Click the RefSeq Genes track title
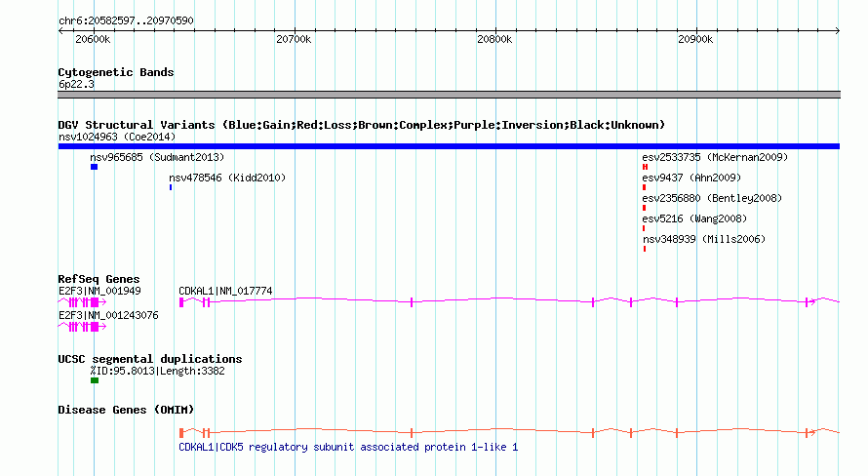 tap(99, 279)
